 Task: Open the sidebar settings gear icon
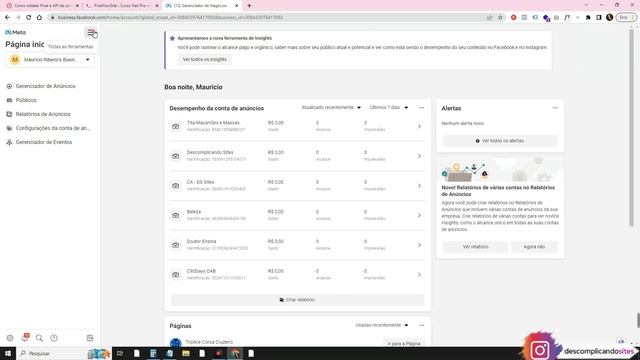pos(10,338)
